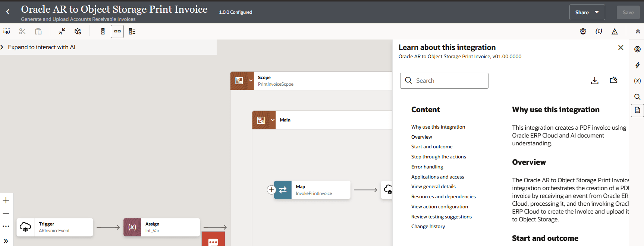Switch to horizontal layout view

click(x=117, y=31)
